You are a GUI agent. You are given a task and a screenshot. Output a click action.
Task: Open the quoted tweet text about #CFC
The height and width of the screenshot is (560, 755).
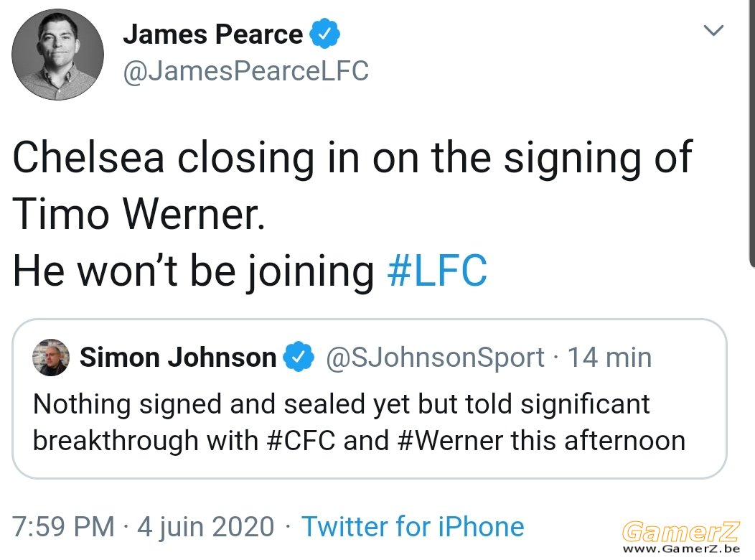coord(360,422)
